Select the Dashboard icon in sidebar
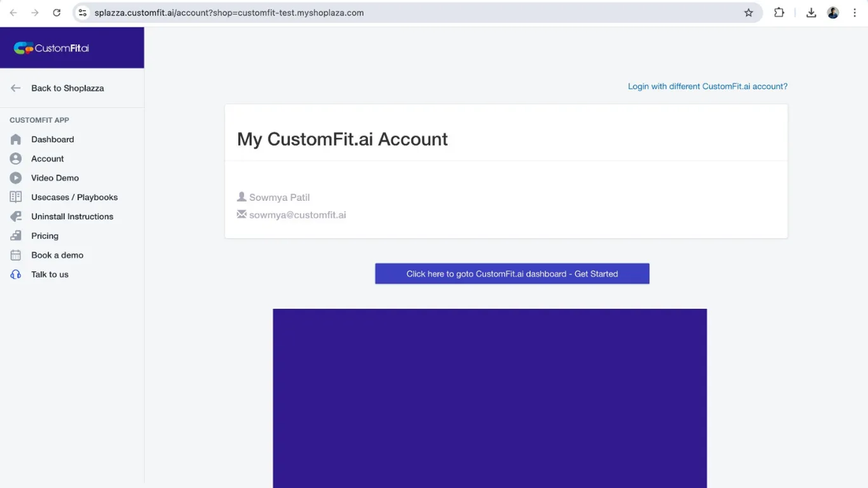Image resolution: width=868 pixels, height=488 pixels. (x=16, y=139)
